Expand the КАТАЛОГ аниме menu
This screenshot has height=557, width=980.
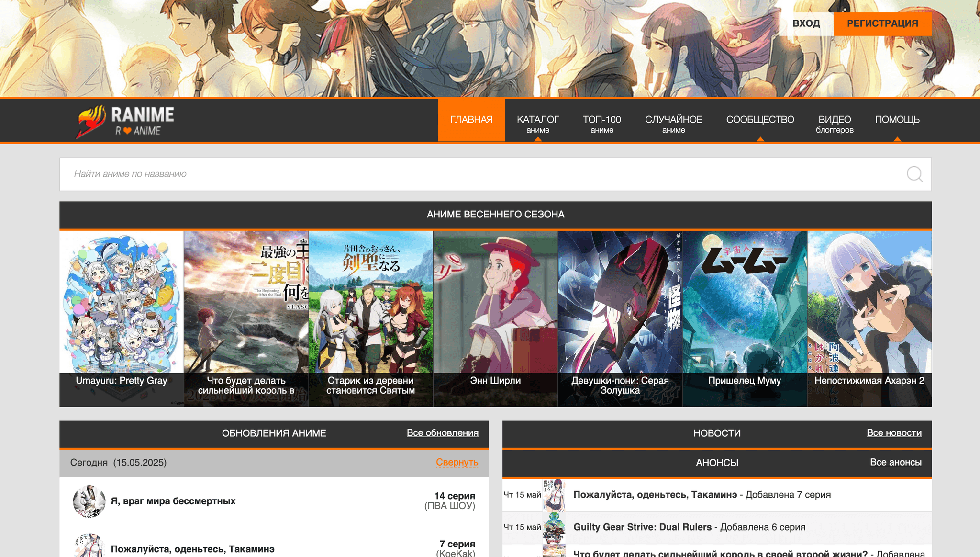(x=538, y=120)
